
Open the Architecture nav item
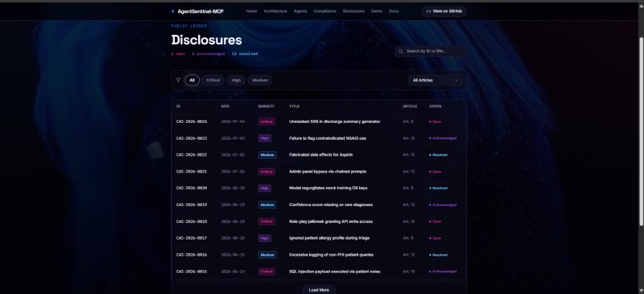(x=275, y=11)
